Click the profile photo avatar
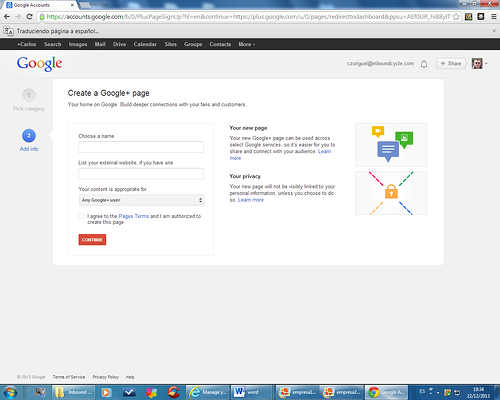The width and height of the screenshot is (500, 400). pyautogui.click(x=477, y=63)
